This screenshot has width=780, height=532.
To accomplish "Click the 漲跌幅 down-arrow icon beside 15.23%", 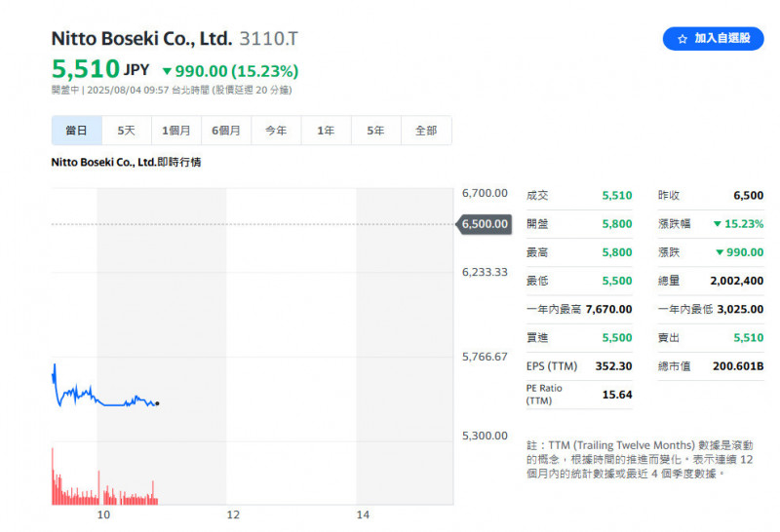I will click(718, 224).
